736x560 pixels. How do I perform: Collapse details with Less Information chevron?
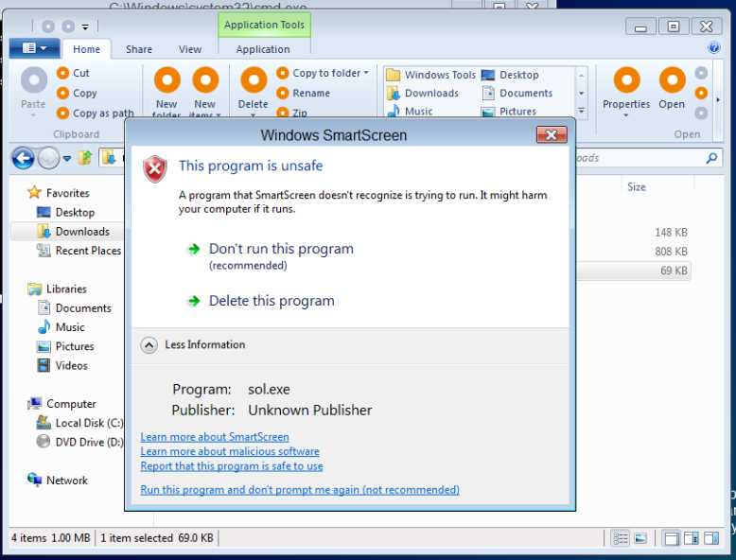pos(149,345)
